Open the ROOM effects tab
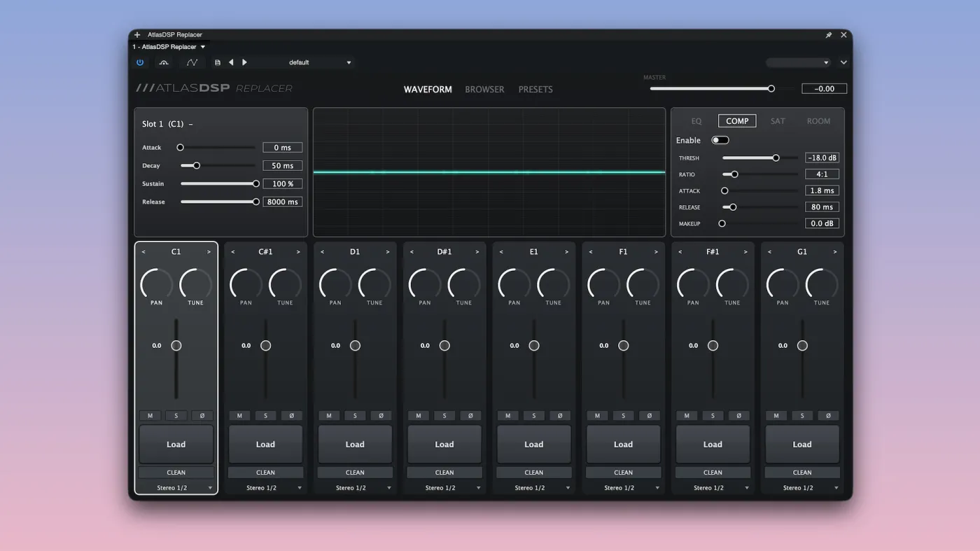The height and width of the screenshot is (551, 980). [818, 121]
